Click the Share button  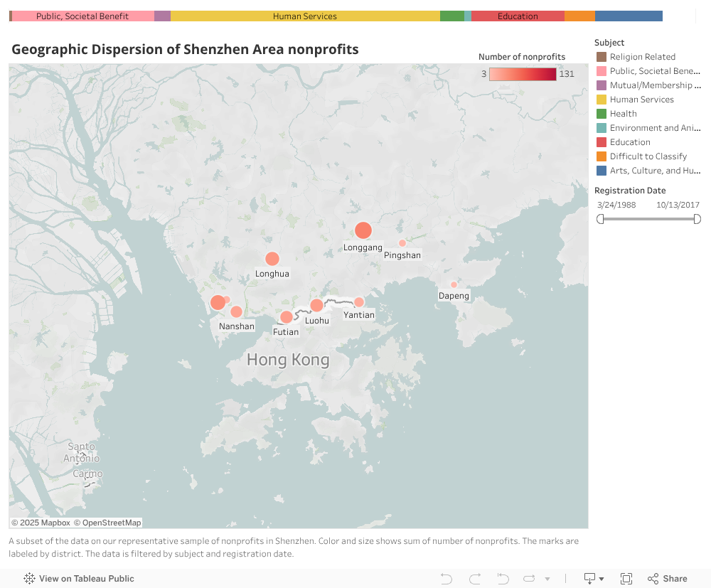[667, 578]
